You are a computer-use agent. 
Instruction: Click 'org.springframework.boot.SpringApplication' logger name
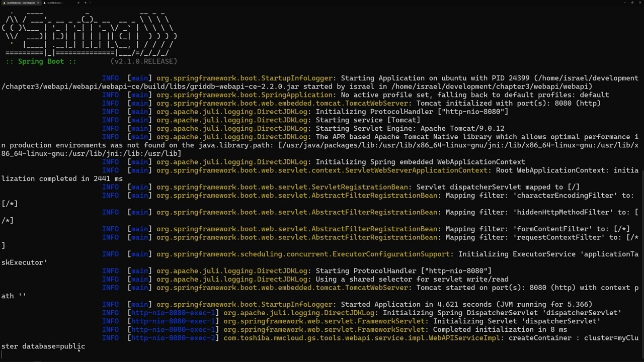coord(245,95)
